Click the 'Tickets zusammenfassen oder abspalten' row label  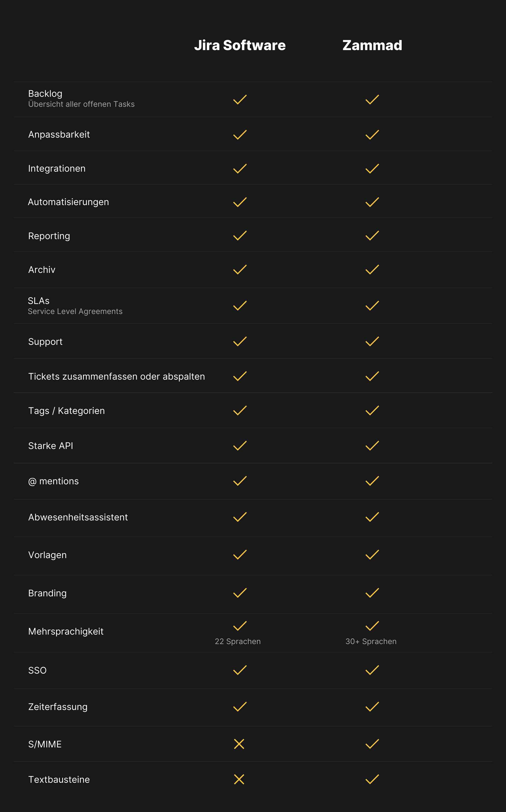116,376
